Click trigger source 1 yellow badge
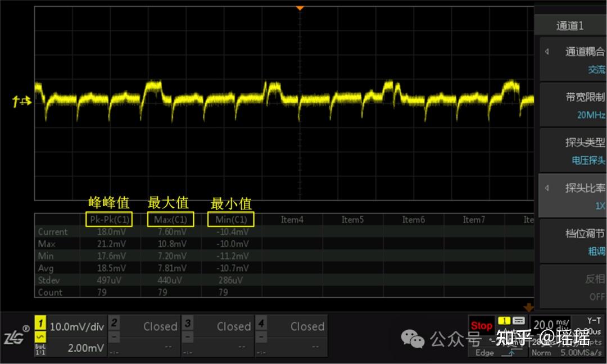Viewport: 607px width, 364px height. pos(504,321)
